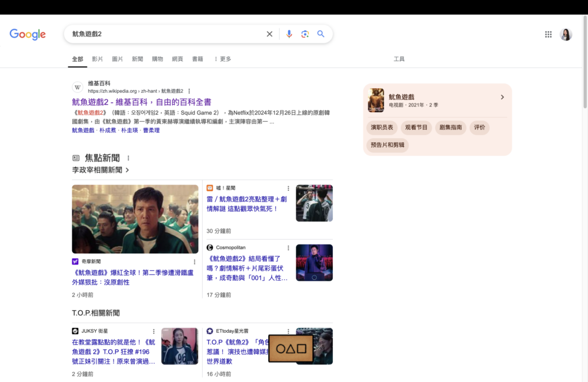Expand the 更多 search filters menu
This screenshot has height=382, width=588.
point(222,59)
